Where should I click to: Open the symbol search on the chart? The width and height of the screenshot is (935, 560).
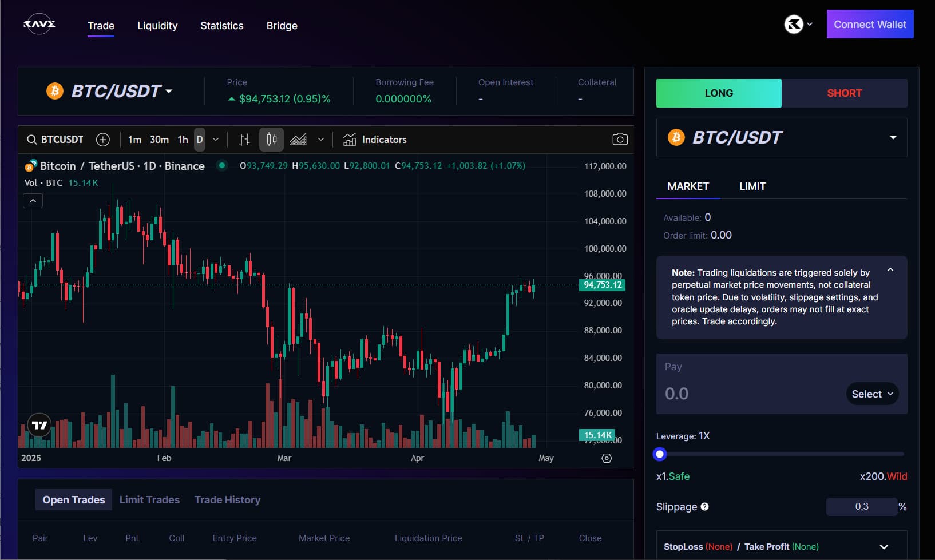[31, 139]
